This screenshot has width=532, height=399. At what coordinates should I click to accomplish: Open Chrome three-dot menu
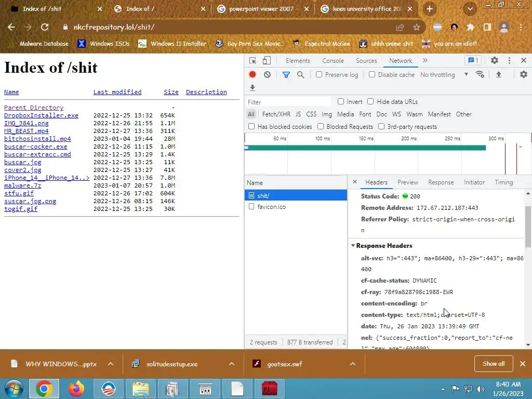(521, 27)
